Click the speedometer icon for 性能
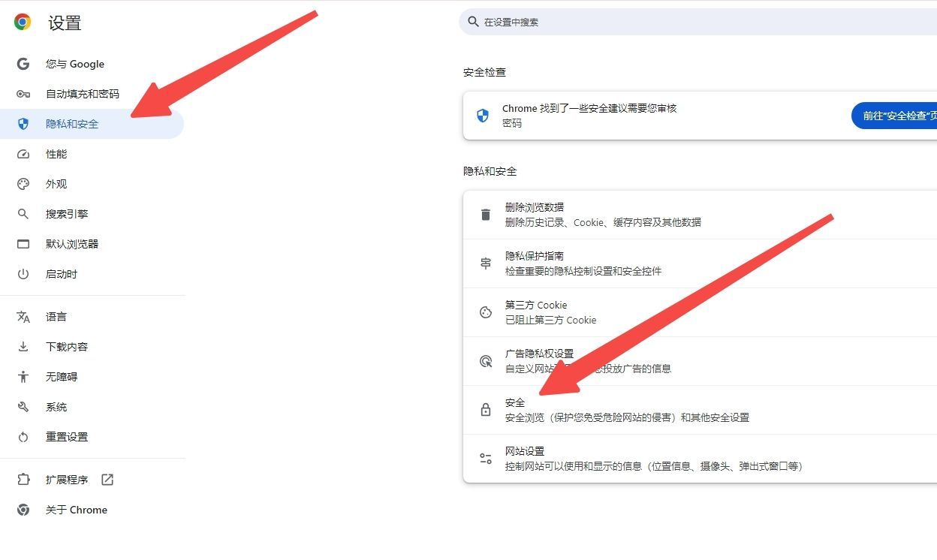This screenshot has height=560, width=937. point(23,154)
